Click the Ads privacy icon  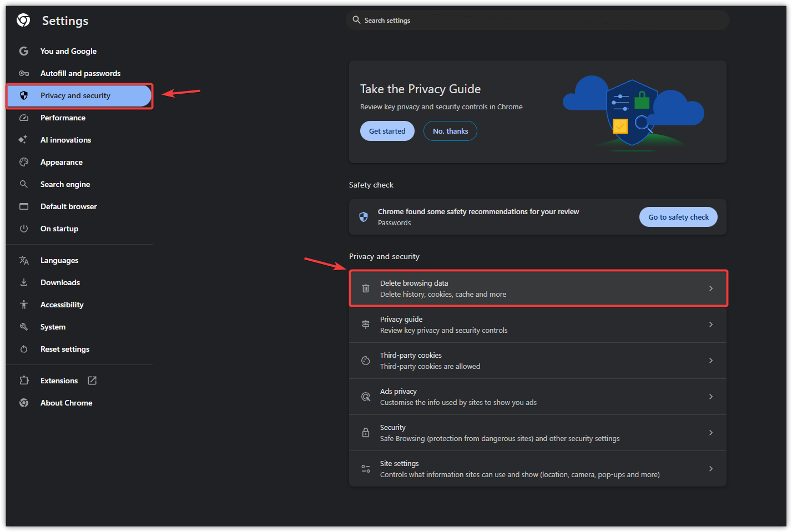366,397
